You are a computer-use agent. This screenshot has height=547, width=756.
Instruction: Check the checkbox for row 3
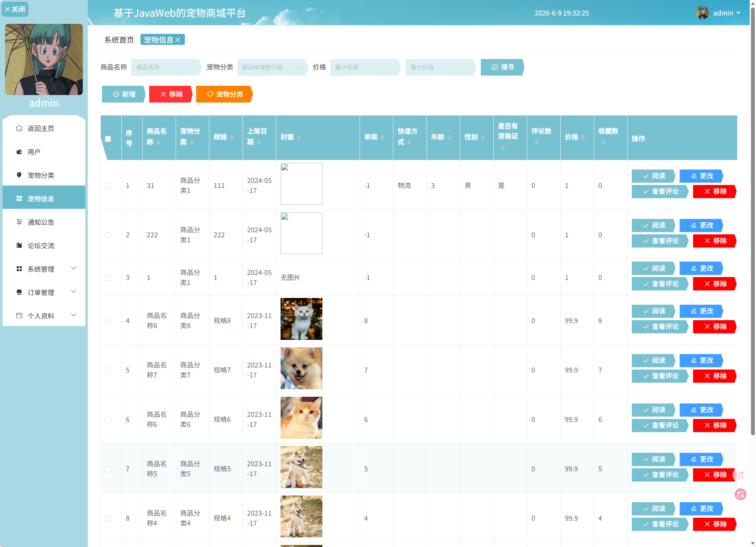point(108,278)
